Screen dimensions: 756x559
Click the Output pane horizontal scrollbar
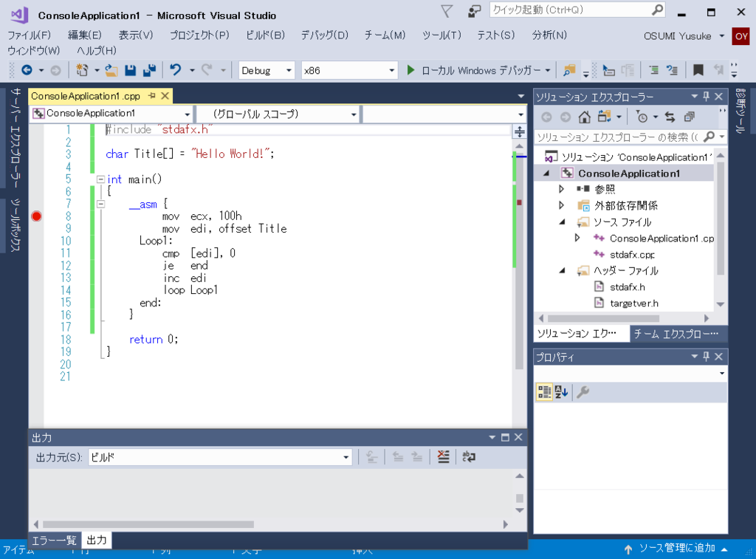point(148,524)
